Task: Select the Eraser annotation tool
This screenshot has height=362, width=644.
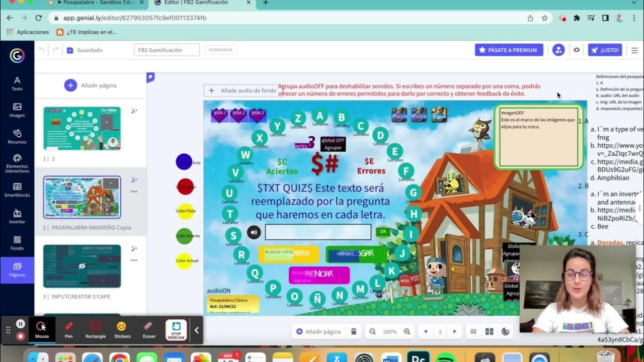Action: tap(149, 330)
